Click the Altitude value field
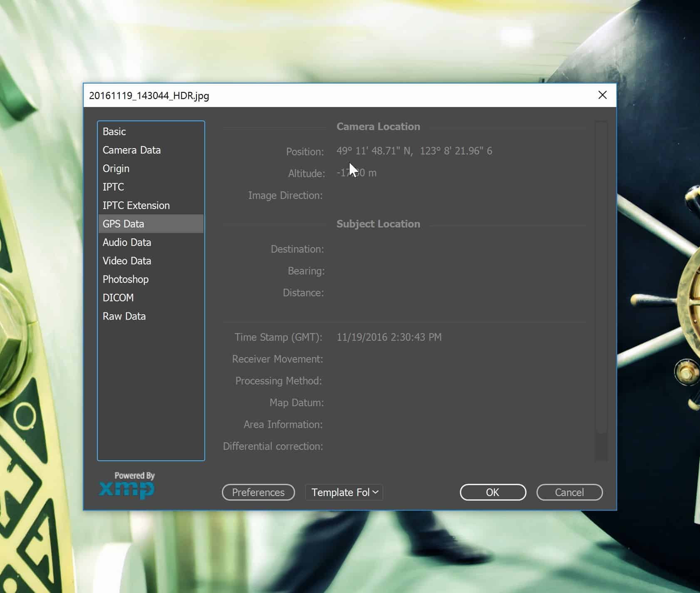The height and width of the screenshot is (593, 700). [x=357, y=173]
